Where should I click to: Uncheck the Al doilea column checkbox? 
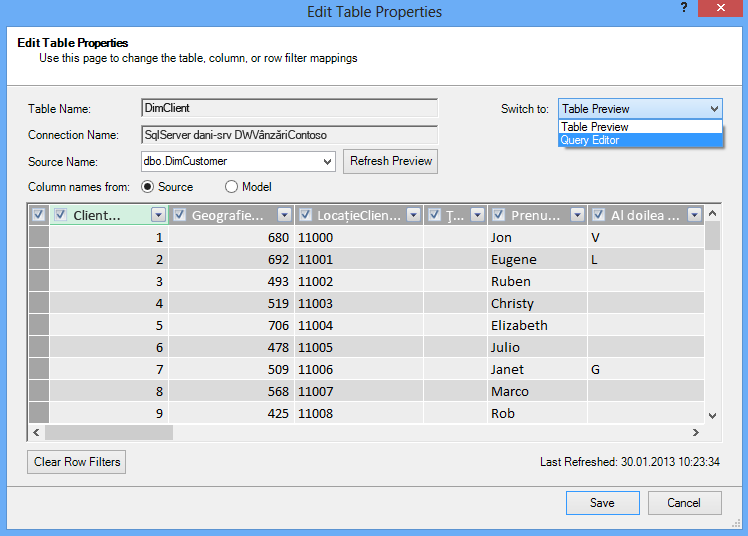[x=599, y=215]
